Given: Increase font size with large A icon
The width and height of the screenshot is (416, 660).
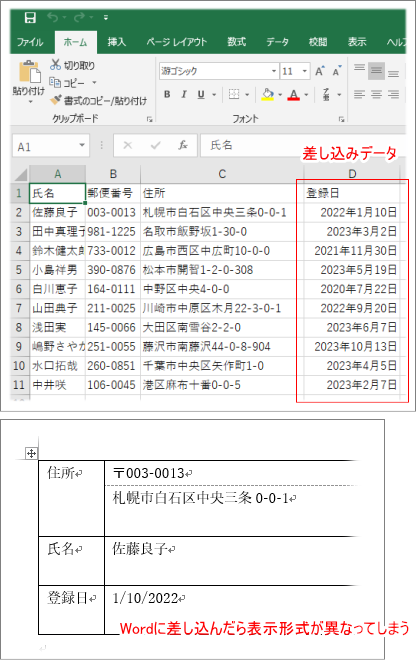Looking at the screenshot, I should pyautogui.click(x=320, y=71).
